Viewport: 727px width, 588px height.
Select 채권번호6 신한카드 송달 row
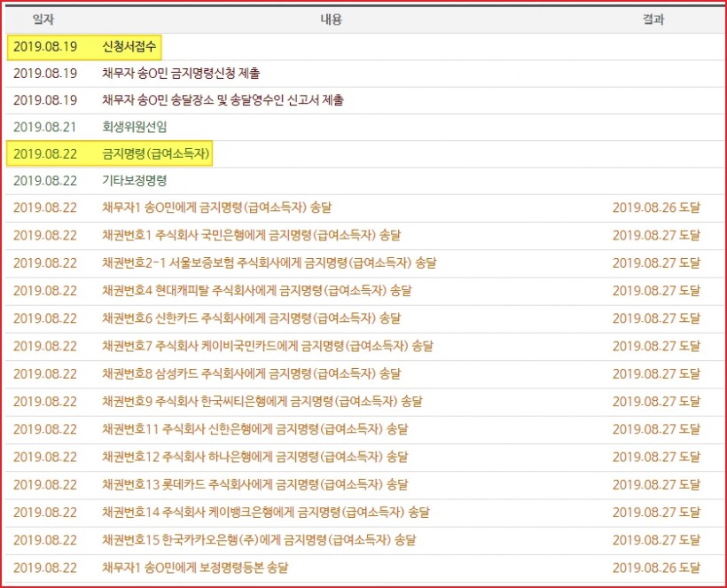tap(365, 318)
